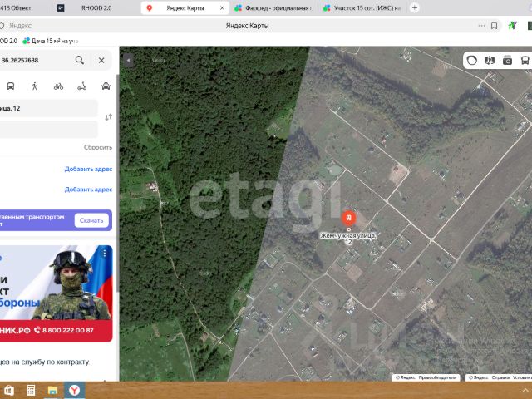Click the route field containing 'ица, 12'
Image resolution: width=532 pixels, height=399 pixels.
coord(48,108)
